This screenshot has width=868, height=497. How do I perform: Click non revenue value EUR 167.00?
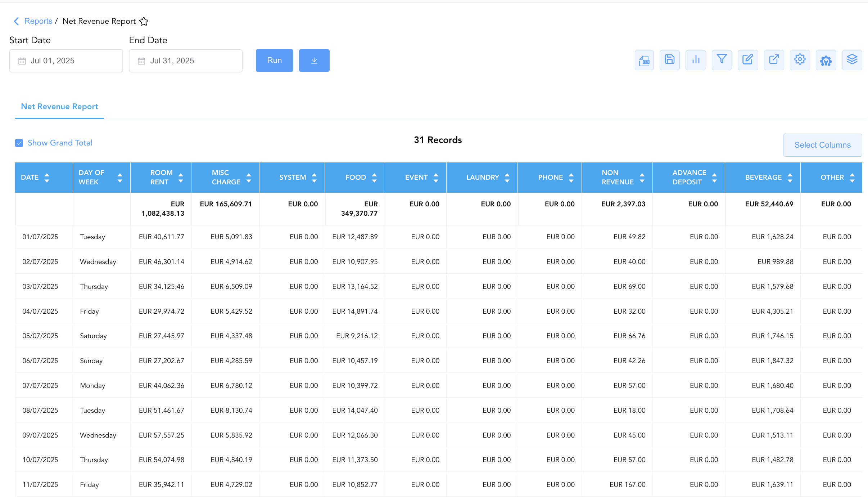pos(628,485)
